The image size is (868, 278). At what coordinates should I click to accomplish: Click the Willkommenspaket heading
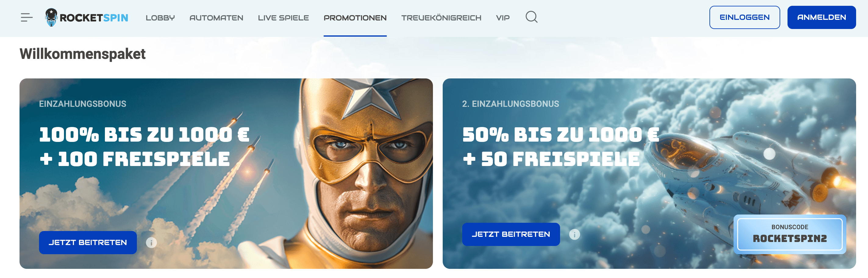(83, 54)
